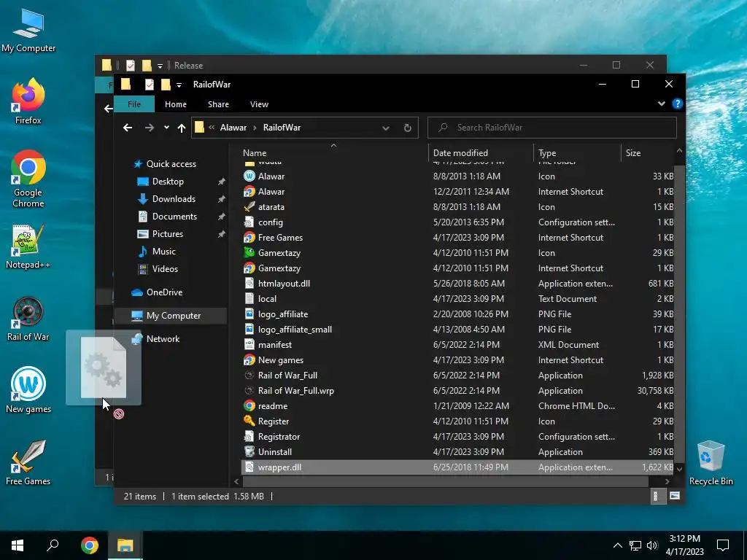This screenshot has height=560, width=747.
Task: Open New games desktop shortcut
Action: click(28, 390)
